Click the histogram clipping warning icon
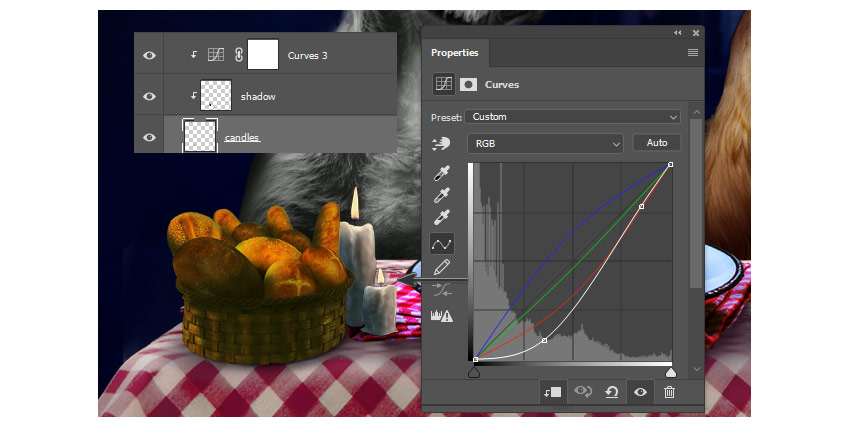 (x=442, y=316)
